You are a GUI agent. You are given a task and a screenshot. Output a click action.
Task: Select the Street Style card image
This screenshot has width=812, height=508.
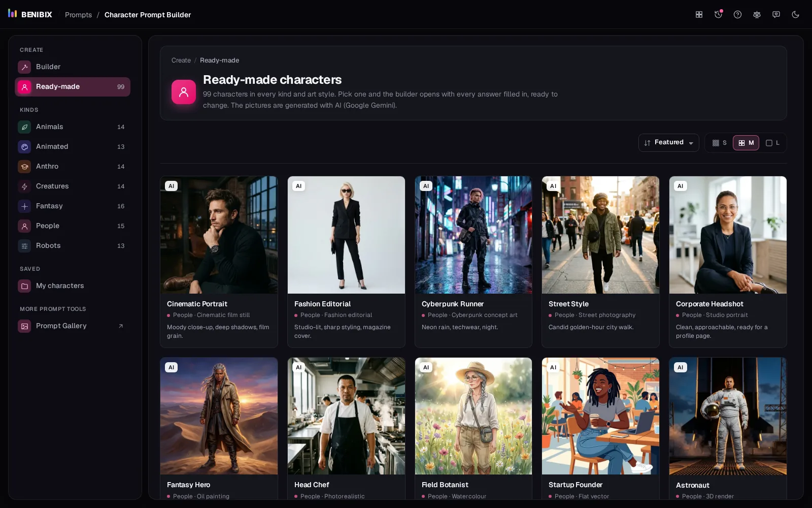tap(600, 235)
